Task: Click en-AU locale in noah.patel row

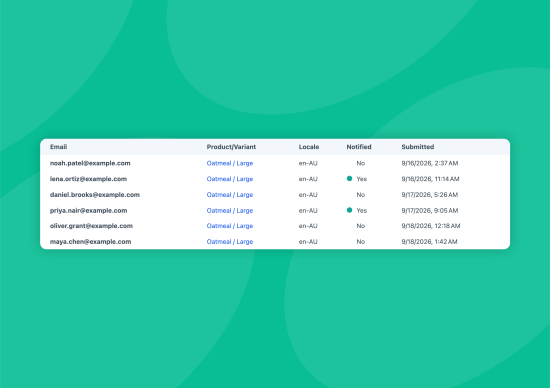Action: tap(308, 163)
